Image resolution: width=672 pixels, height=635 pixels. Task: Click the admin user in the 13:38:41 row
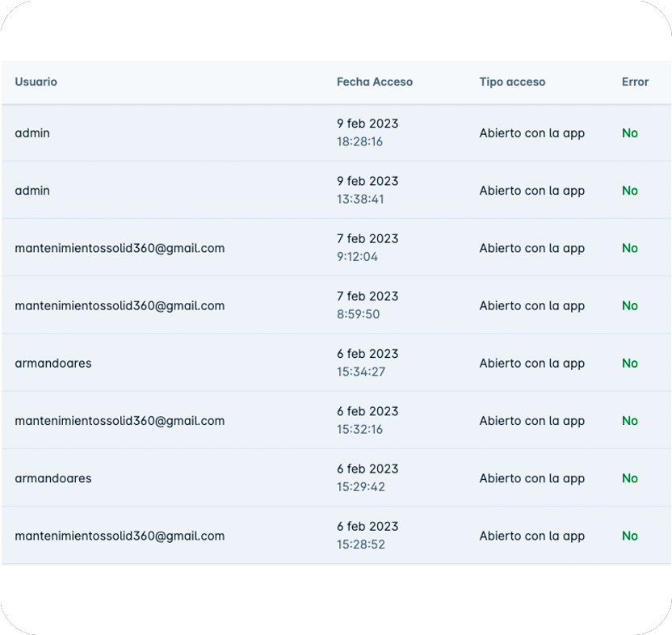click(32, 191)
